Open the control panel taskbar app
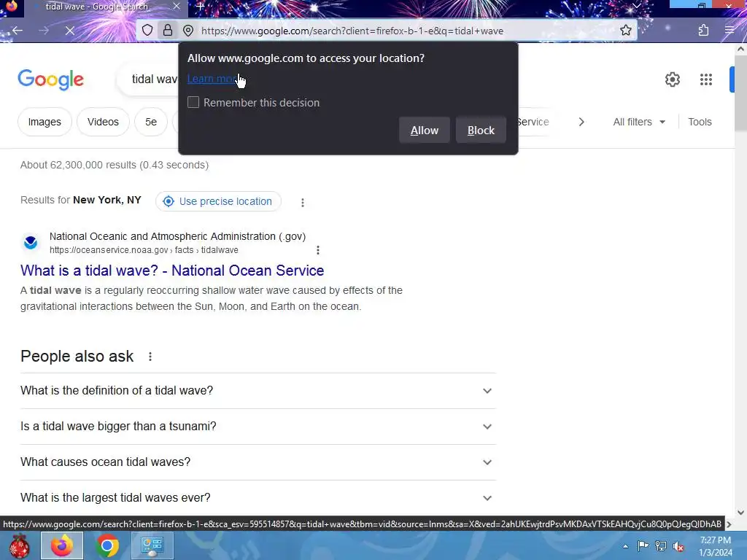Screen dimensions: 747x560 coord(152,545)
